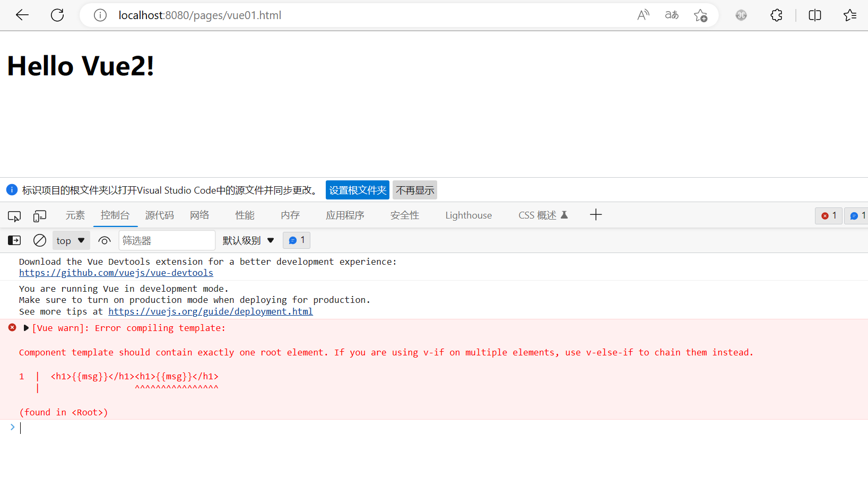The height and width of the screenshot is (496, 868).
Task: Open the Lighthouse panel
Action: 468,215
